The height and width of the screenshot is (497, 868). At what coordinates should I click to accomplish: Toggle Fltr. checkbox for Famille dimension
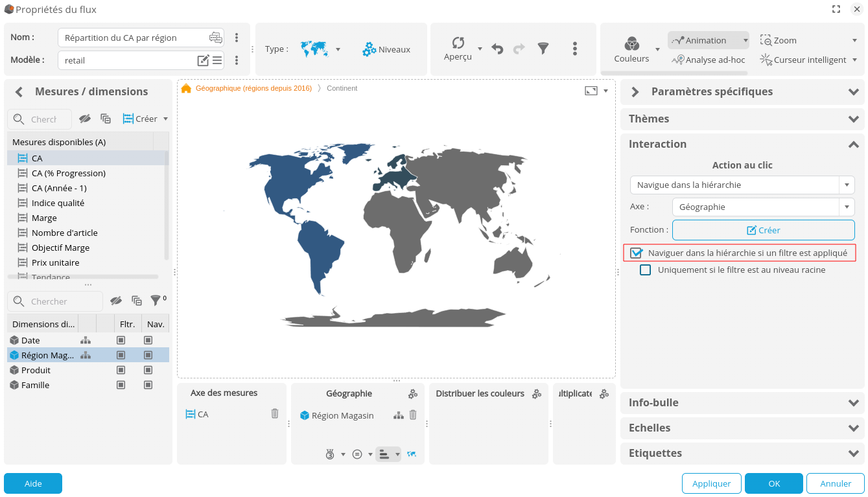pos(121,385)
